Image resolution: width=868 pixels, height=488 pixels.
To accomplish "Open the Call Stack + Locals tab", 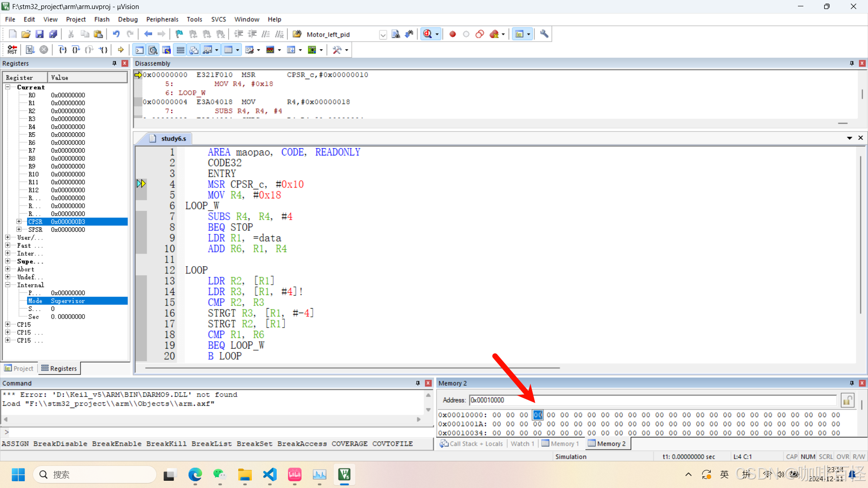I will point(472,444).
